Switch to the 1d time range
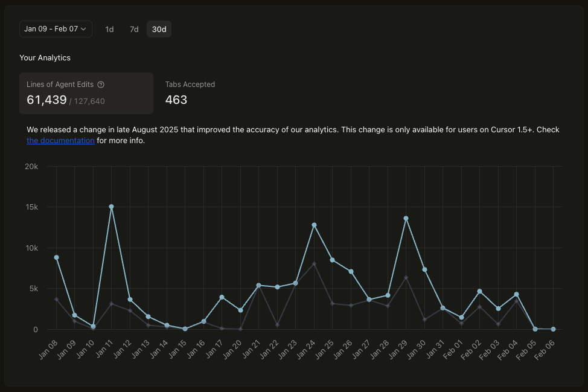 [109, 29]
